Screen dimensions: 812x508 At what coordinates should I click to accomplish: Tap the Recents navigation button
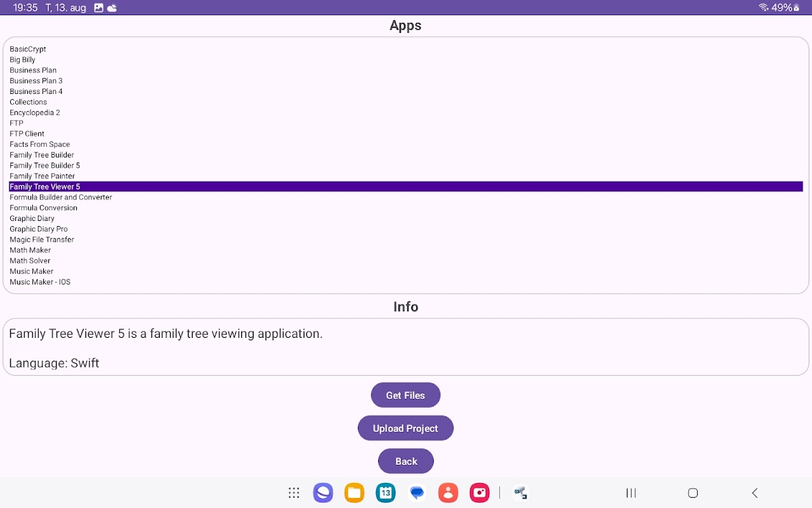pos(631,493)
